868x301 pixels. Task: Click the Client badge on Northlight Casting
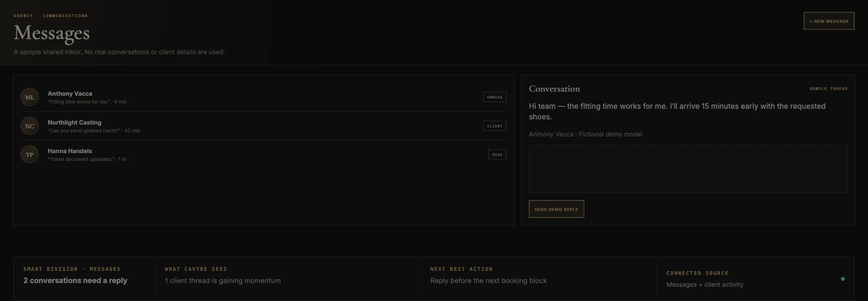(x=495, y=126)
